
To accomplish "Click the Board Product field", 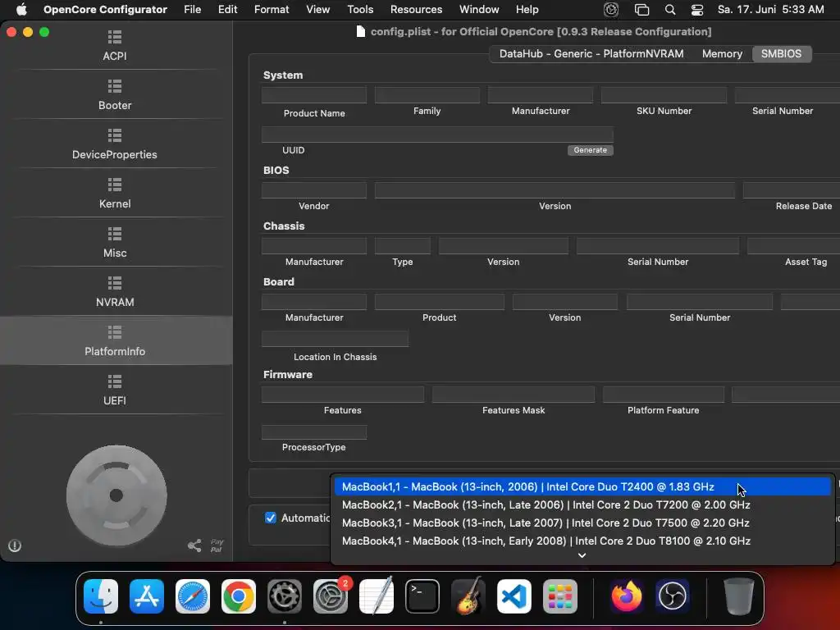I will 440,302.
